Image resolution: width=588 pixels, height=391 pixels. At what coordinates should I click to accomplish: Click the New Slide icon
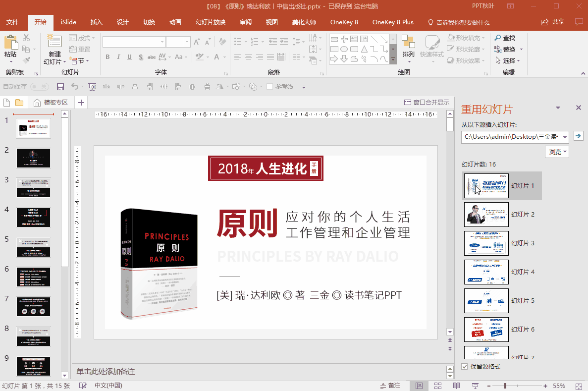[x=54, y=41]
